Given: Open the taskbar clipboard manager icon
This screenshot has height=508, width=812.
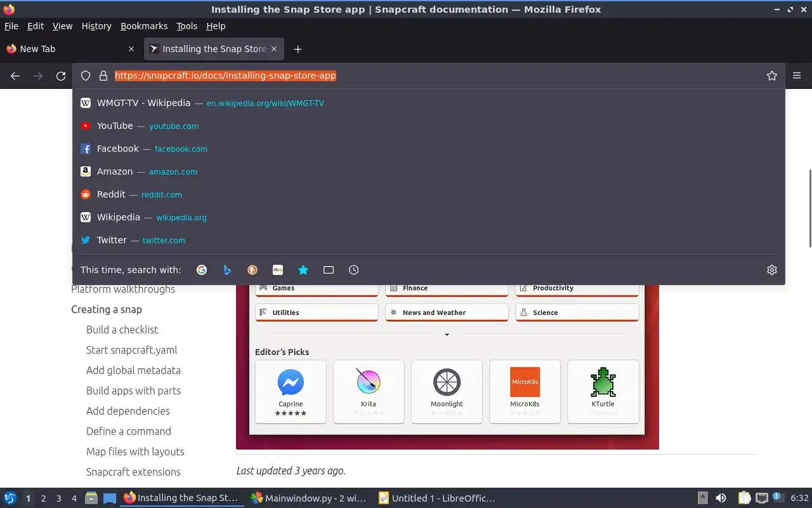Looking at the screenshot, I should [x=744, y=498].
